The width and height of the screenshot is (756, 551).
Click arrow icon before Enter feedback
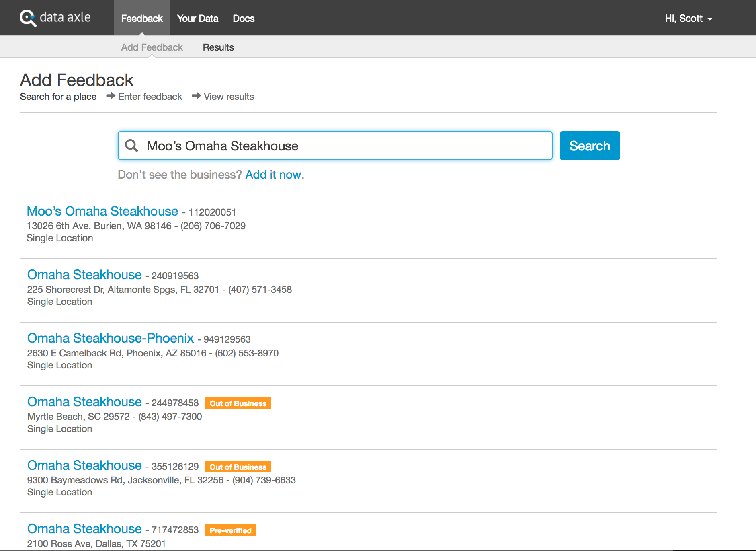pos(111,96)
